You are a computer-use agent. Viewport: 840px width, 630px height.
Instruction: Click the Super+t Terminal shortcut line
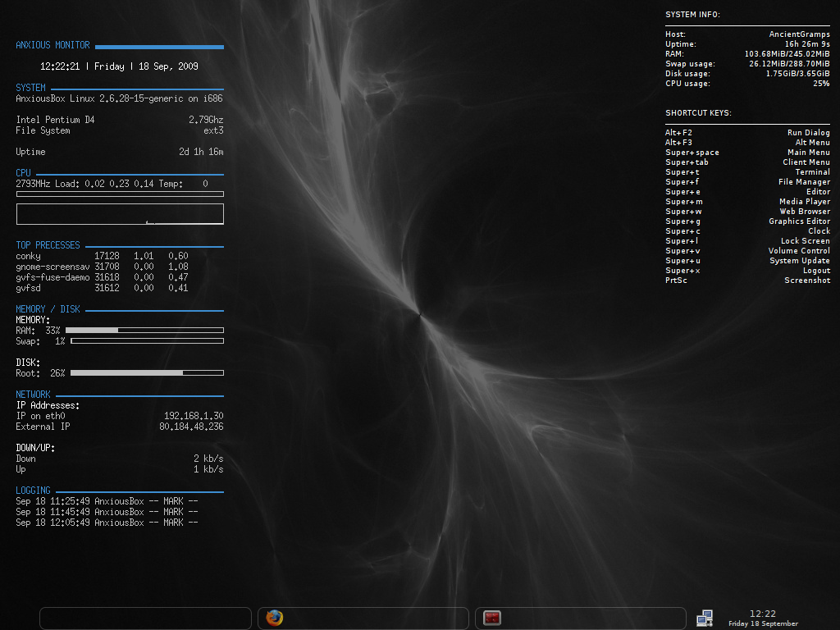click(x=747, y=172)
